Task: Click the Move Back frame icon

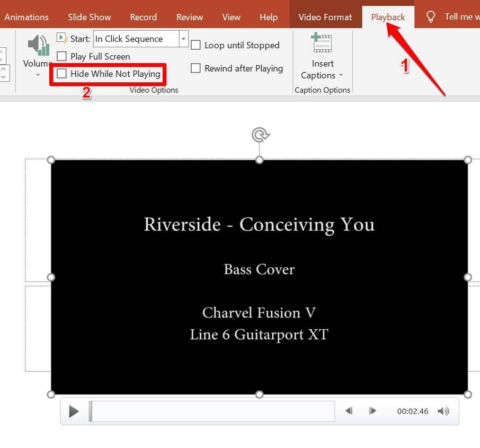Action: pos(349,410)
